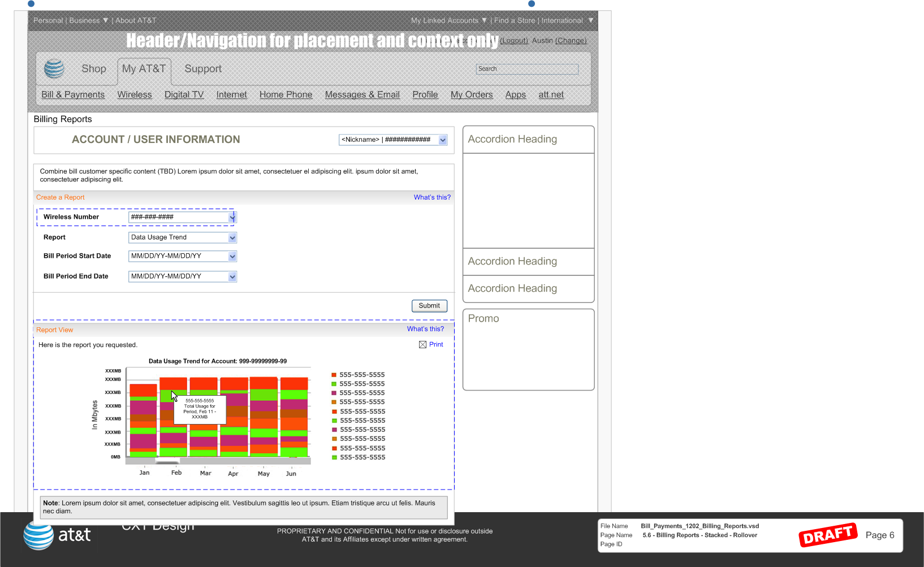
Task: Click the Create a Report heading
Action: tap(61, 197)
